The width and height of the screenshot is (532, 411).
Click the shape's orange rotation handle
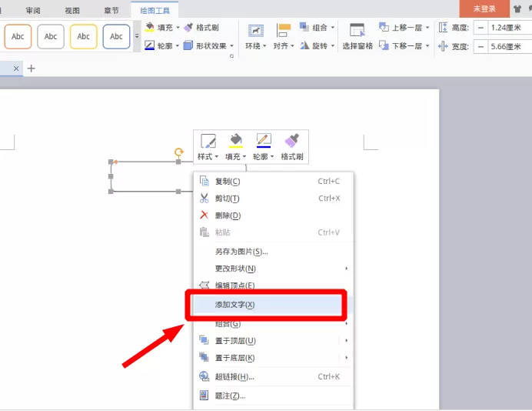click(x=179, y=152)
